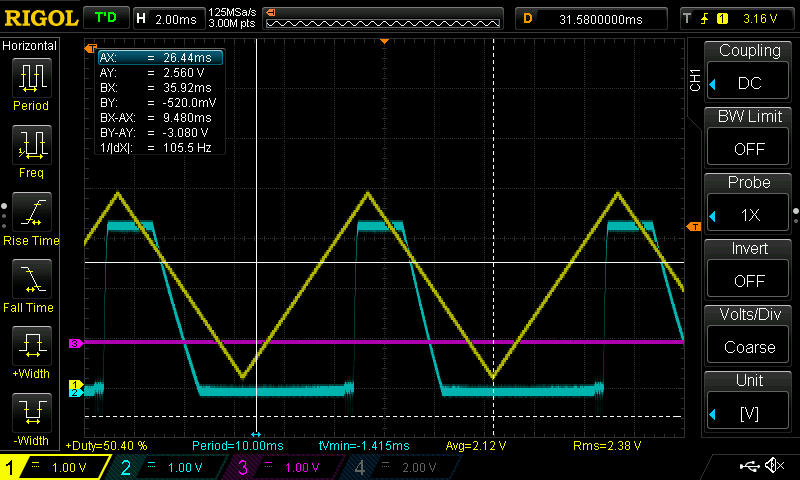Click the orange trigger level marker on right edge

[694, 226]
